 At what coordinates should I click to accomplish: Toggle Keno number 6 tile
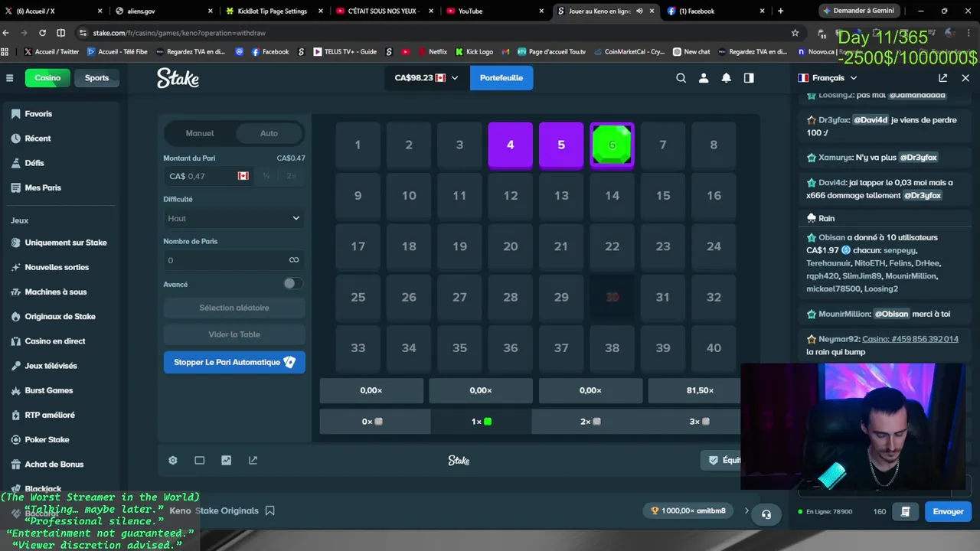coord(612,145)
